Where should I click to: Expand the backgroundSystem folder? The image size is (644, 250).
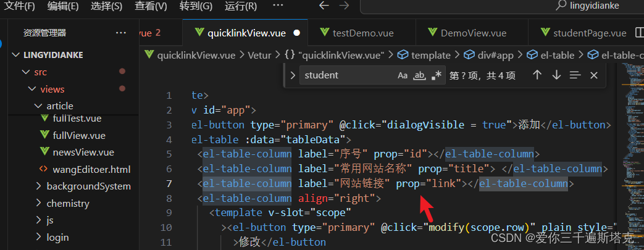click(88, 186)
